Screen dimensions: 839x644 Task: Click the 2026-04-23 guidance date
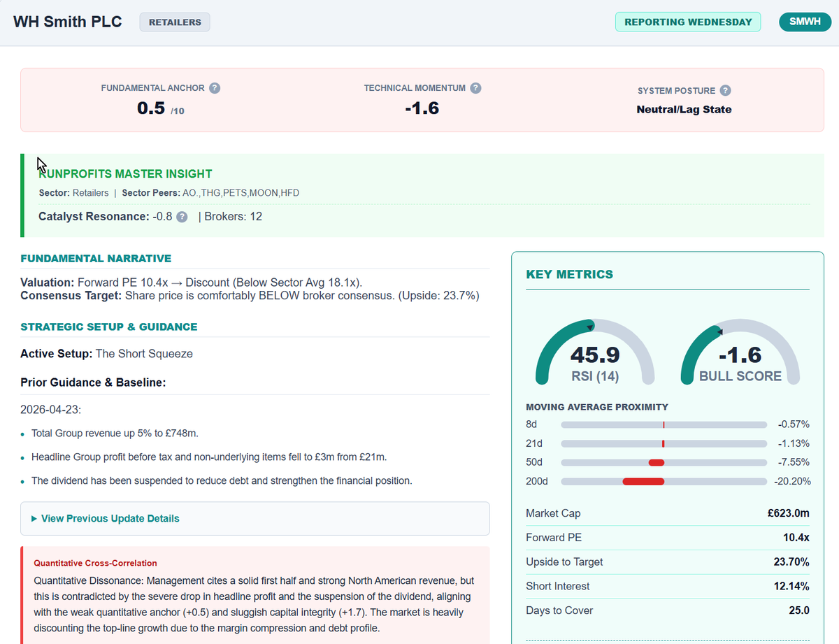[x=50, y=408]
